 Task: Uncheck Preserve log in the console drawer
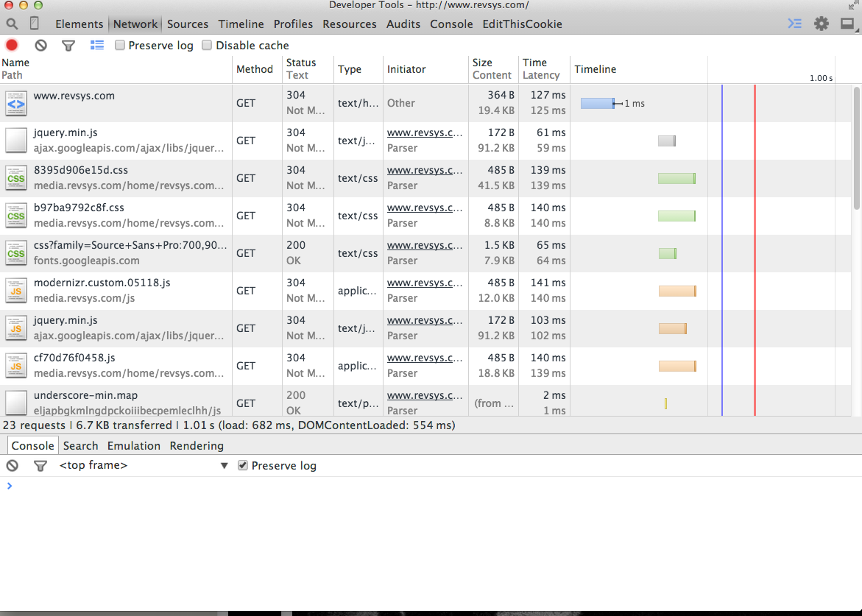click(241, 465)
